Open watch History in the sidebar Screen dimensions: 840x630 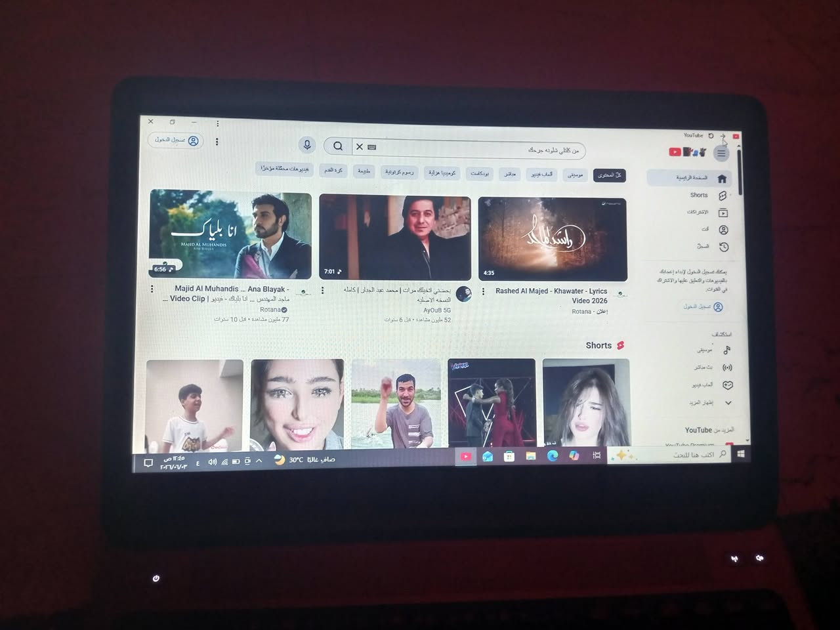[712, 247]
